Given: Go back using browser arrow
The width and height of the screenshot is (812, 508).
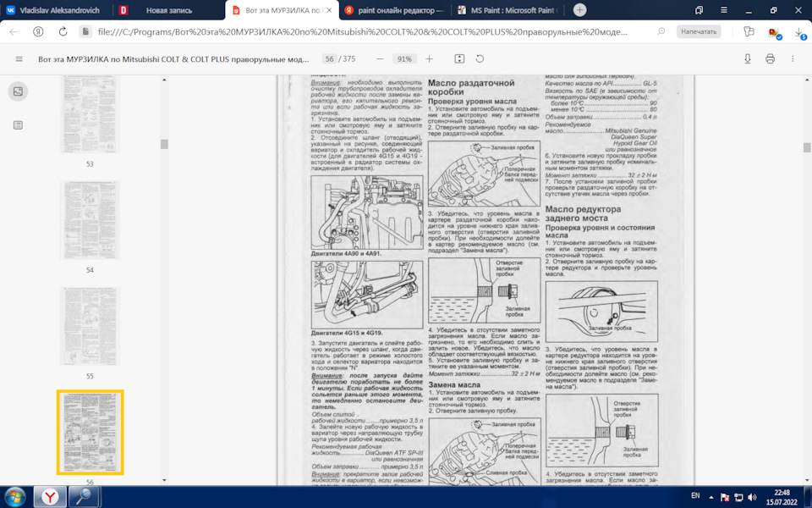Looking at the screenshot, I should tap(14, 31).
